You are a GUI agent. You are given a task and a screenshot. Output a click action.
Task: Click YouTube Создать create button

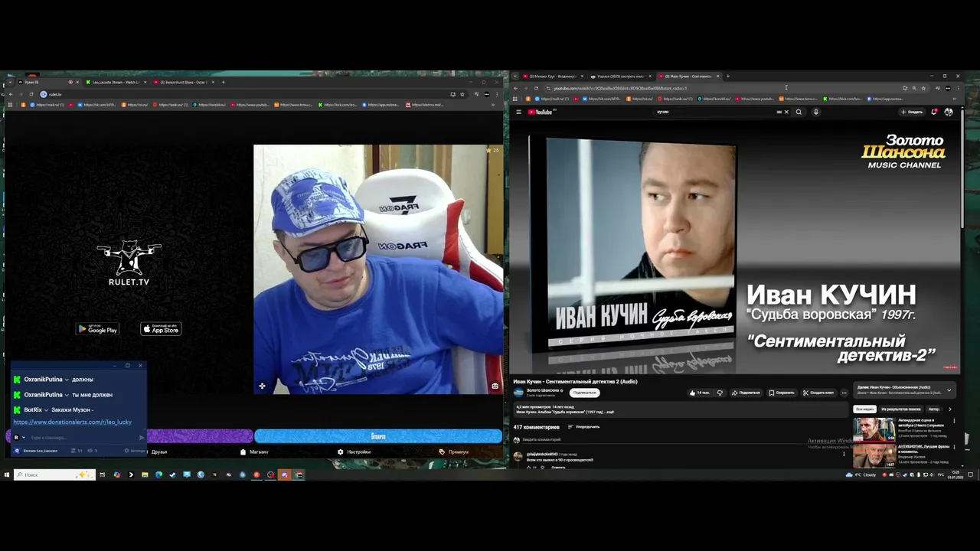coord(912,112)
